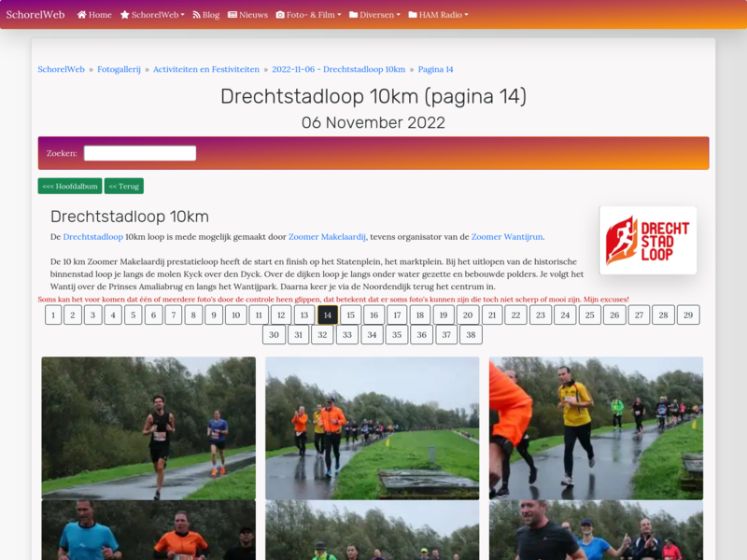This screenshot has width=747, height=560.
Task: Go to the Home menu item
Action: pyautogui.click(x=94, y=15)
